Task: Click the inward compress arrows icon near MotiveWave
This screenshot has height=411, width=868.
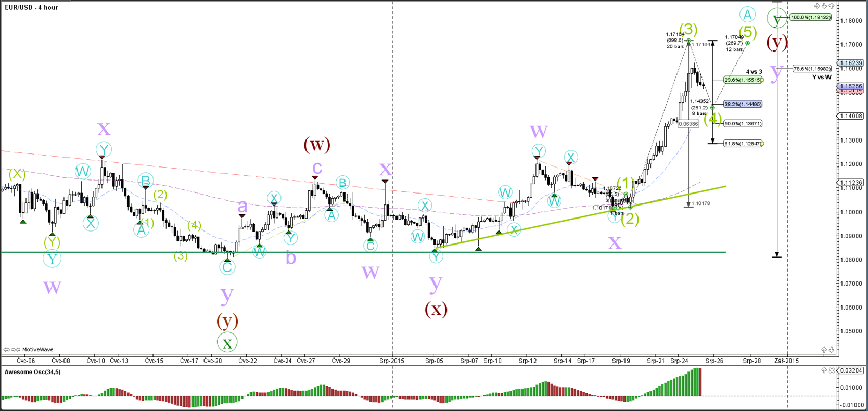Action: pos(16,350)
